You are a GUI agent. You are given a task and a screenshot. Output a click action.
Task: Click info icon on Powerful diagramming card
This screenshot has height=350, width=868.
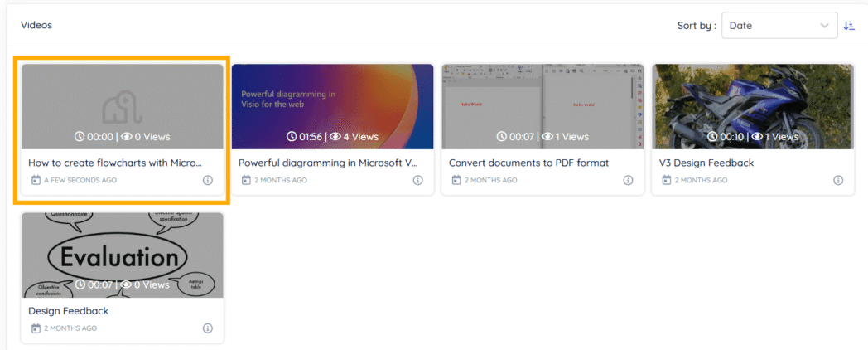pyautogui.click(x=418, y=180)
